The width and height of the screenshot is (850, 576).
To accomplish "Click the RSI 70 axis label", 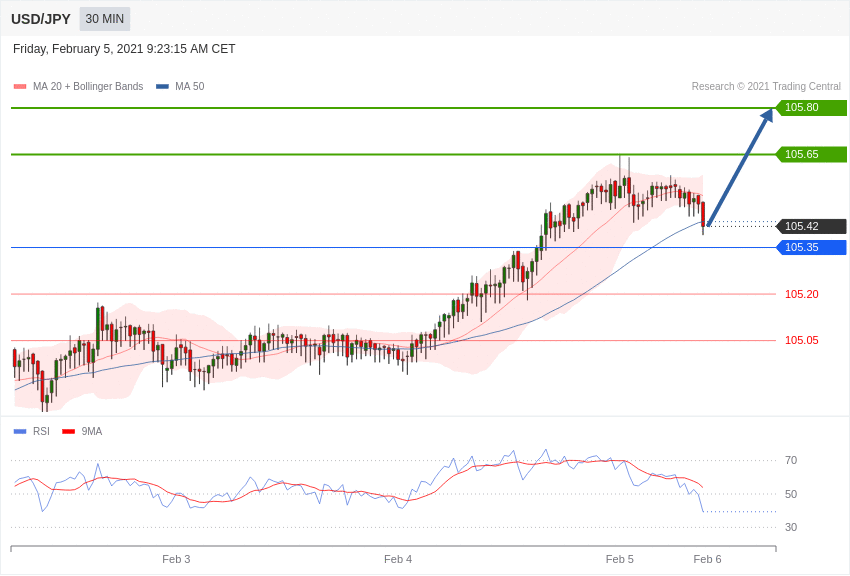I will (791, 461).
